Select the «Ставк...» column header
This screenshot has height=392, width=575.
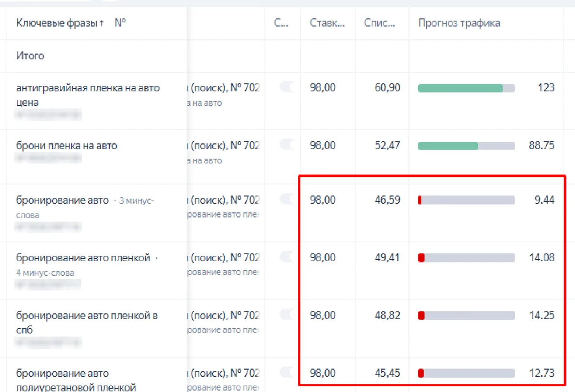(327, 23)
